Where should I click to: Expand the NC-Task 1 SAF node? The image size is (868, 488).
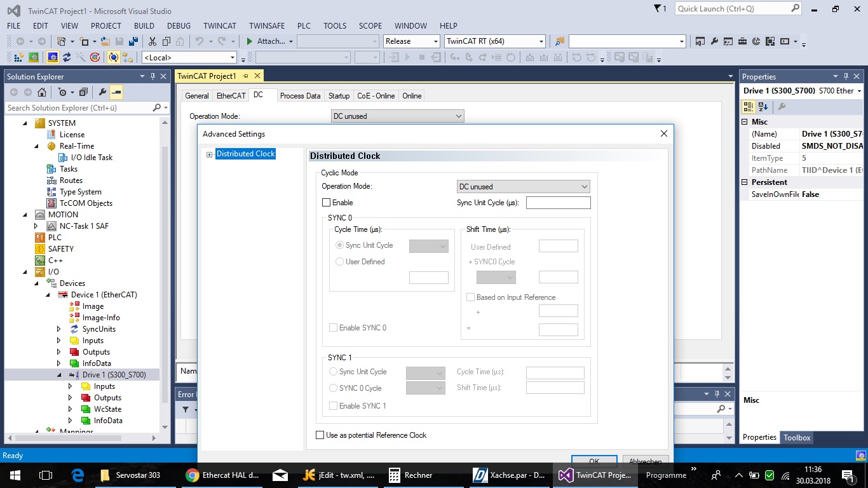point(36,226)
